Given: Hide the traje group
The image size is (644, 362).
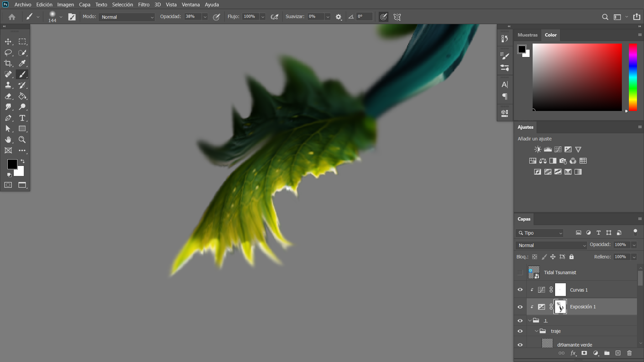Looking at the screenshot, I should [x=520, y=331].
